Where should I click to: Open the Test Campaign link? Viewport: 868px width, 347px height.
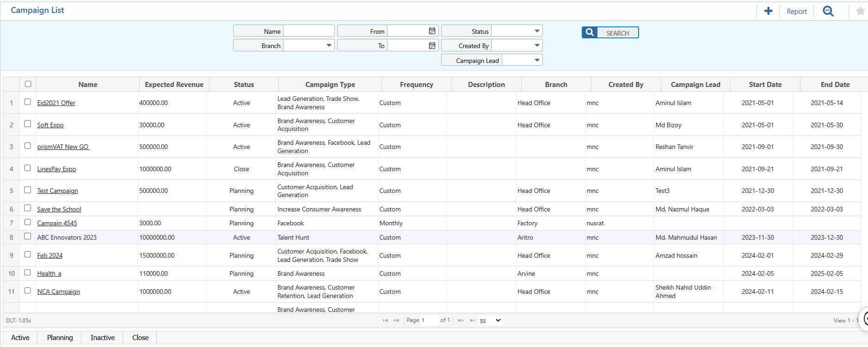point(58,191)
